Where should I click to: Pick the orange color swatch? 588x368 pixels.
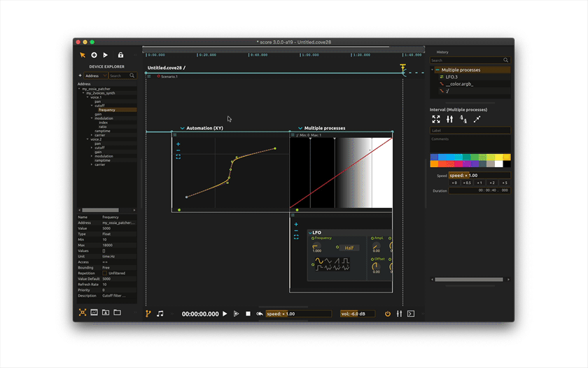(x=434, y=164)
